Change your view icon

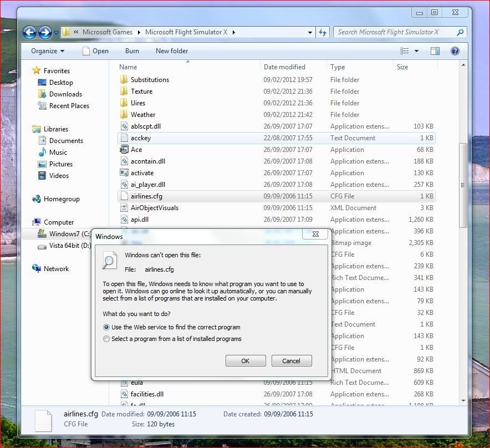pos(405,51)
